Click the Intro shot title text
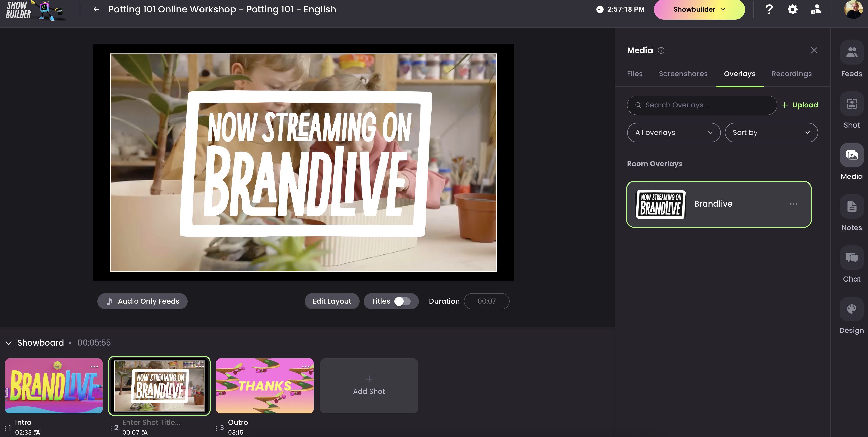868x437 pixels. click(23, 422)
